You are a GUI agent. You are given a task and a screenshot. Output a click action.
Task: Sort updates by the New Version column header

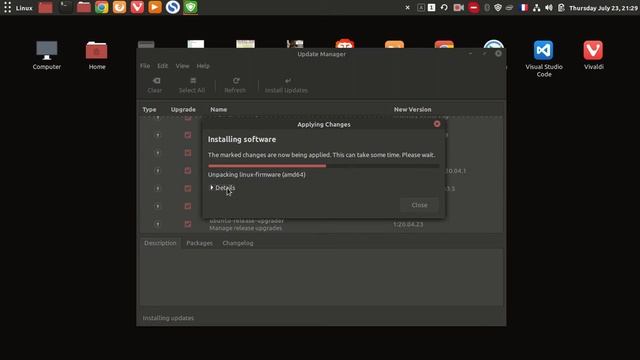[x=413, y=109]
